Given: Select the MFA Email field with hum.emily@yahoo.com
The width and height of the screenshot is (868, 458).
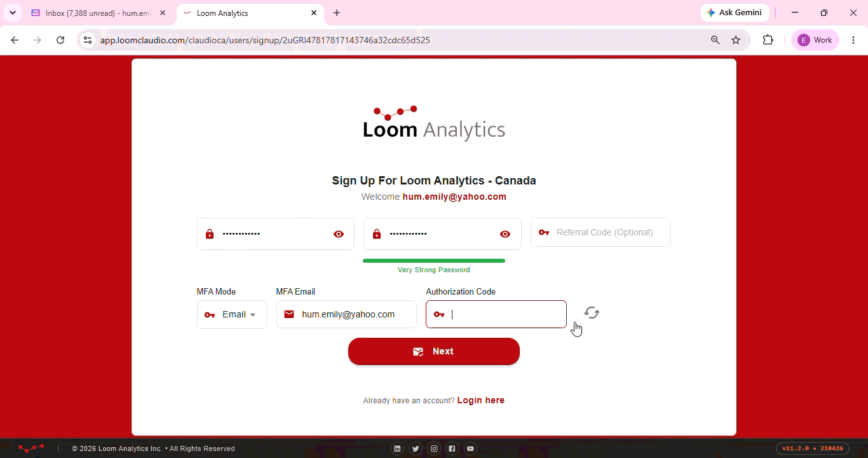Looking at the screenshot, I should (x=346, y=314).
